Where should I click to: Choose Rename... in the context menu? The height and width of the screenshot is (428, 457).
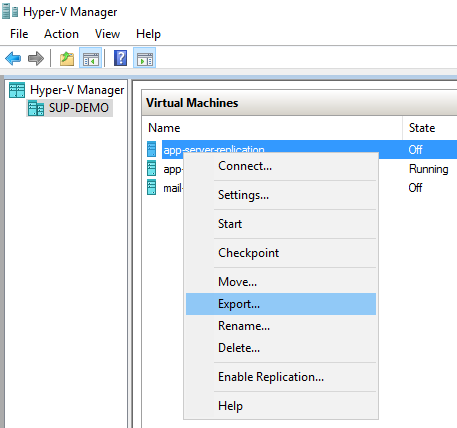tap(281, 326)
